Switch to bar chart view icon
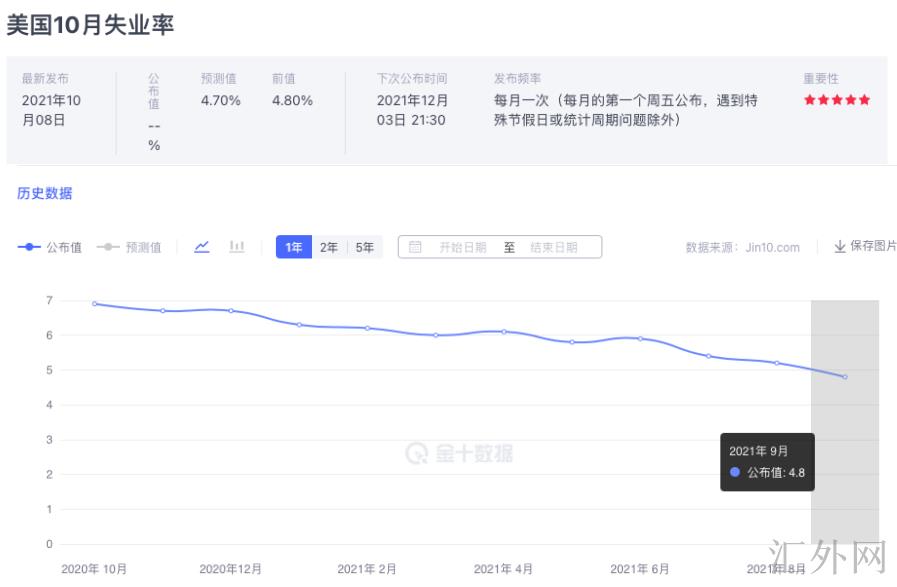The image size is (897, 587). (237, 247)
